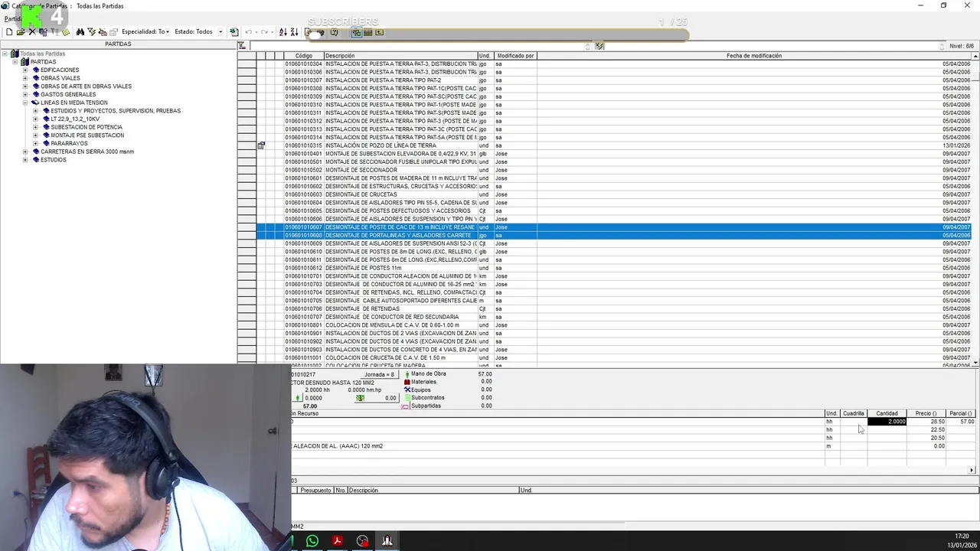This screenshot has height=551, width=980.
Task: Expand the OBRAS VIALES tree node
Action: point(25,78)
